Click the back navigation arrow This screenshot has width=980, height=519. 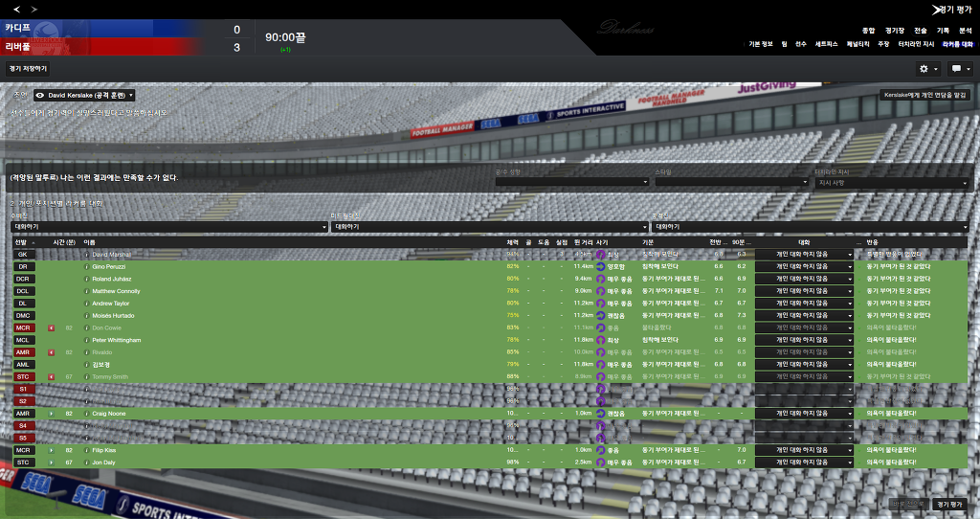click(x=16, y=10)
